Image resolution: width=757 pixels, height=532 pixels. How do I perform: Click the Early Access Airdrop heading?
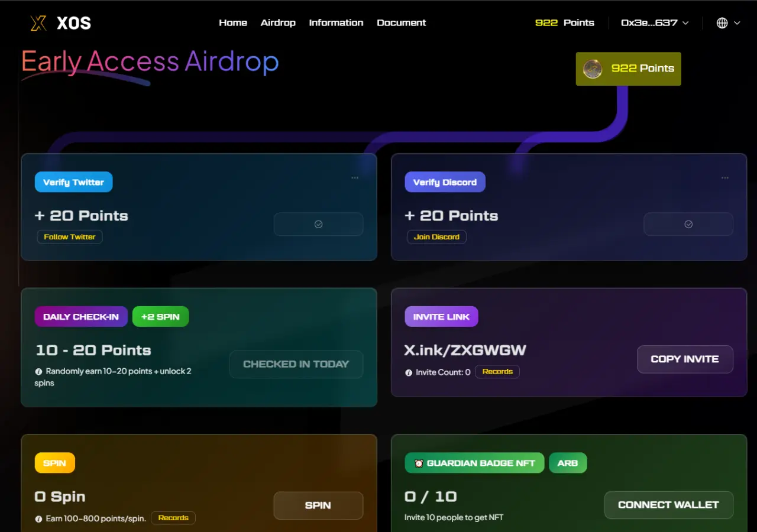pyautogui.click(x=150, y=62)
